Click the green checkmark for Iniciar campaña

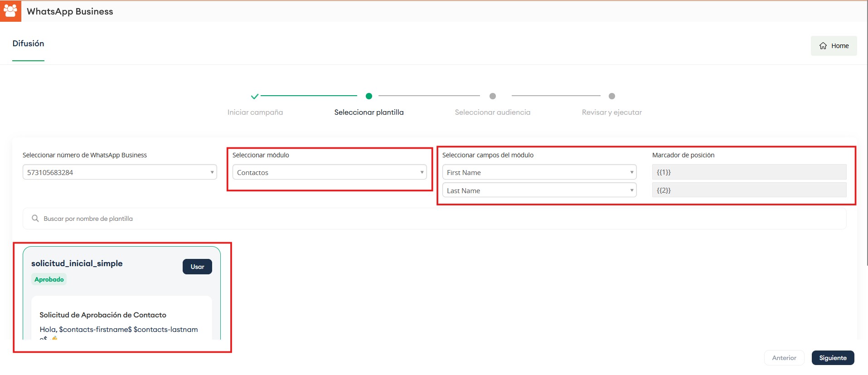(255, 96)
